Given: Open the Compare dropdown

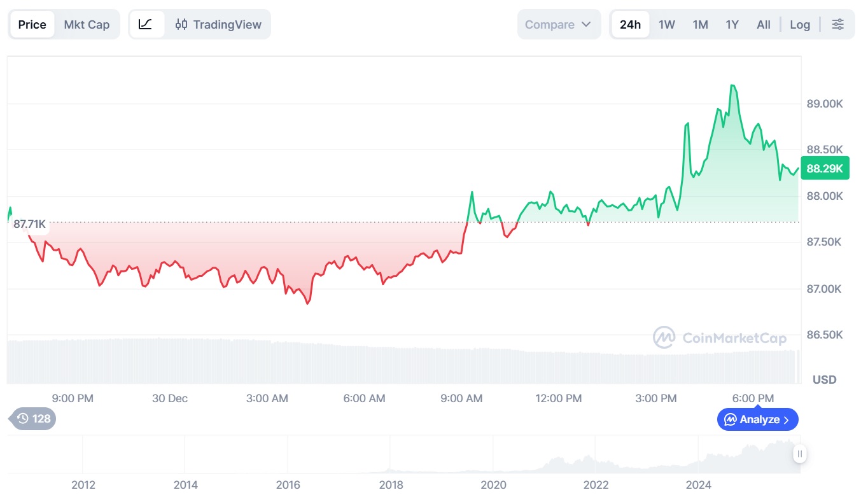Looking at the screenshot, I should point(558,25).
